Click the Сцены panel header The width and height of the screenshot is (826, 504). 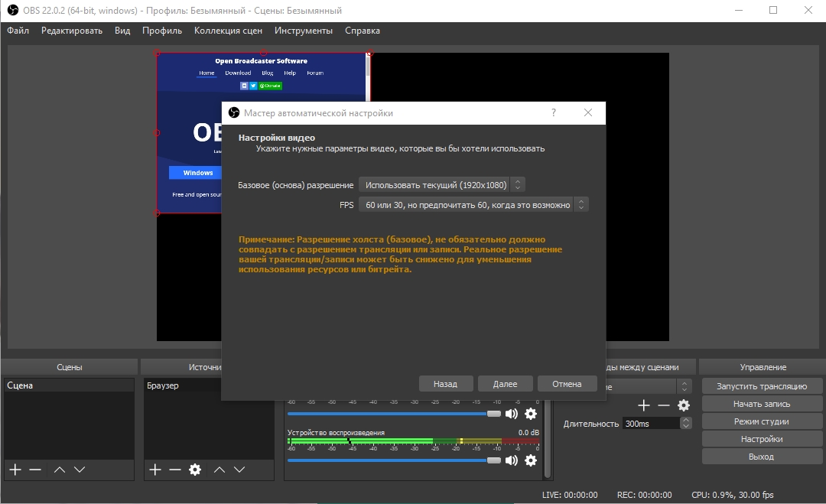[69, 367]
